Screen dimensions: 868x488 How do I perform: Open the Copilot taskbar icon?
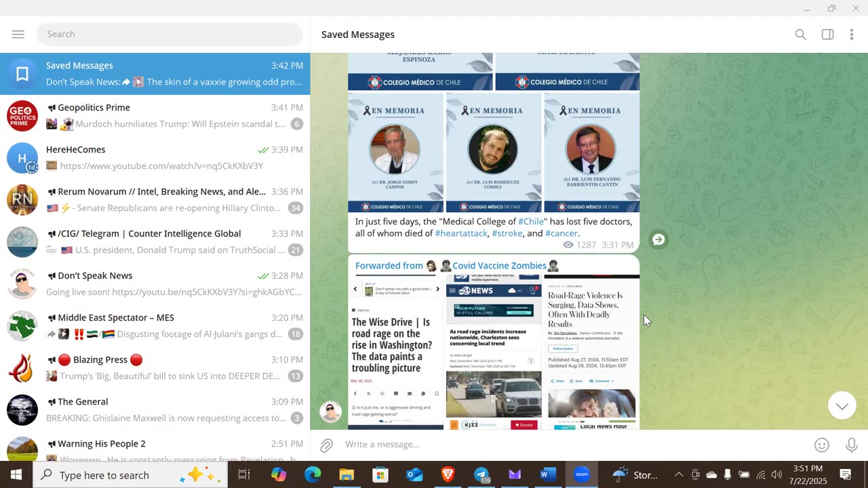click(279, 474)
